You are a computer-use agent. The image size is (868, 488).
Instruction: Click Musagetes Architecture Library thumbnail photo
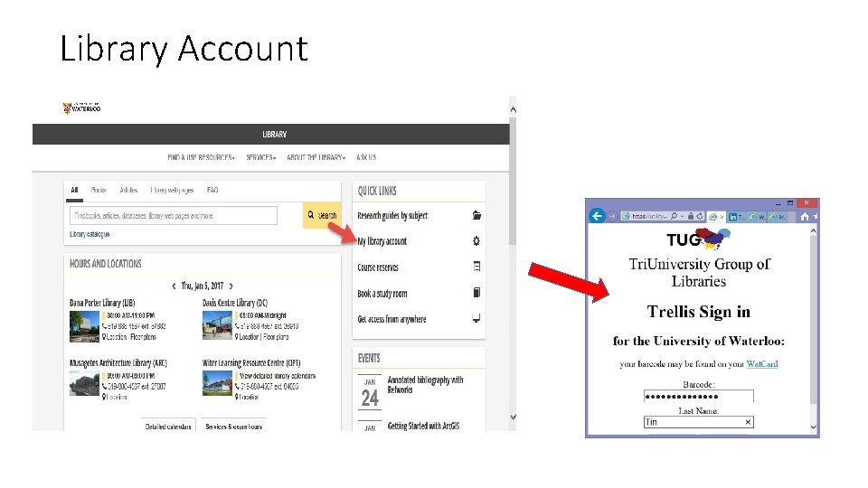pos(84,383)
